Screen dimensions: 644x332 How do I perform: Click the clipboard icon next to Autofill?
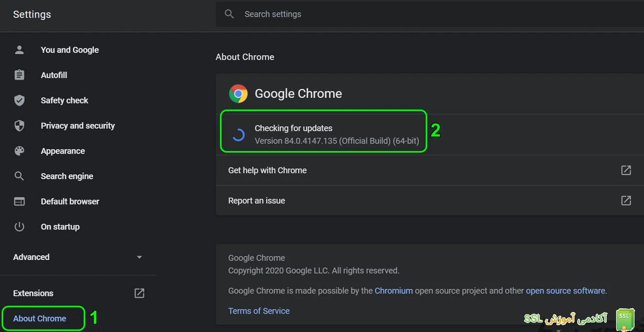pos(19,75)
